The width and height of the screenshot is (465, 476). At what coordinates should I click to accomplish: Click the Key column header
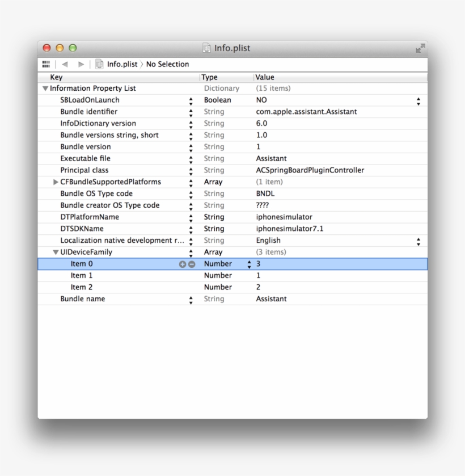pos(56,77)
